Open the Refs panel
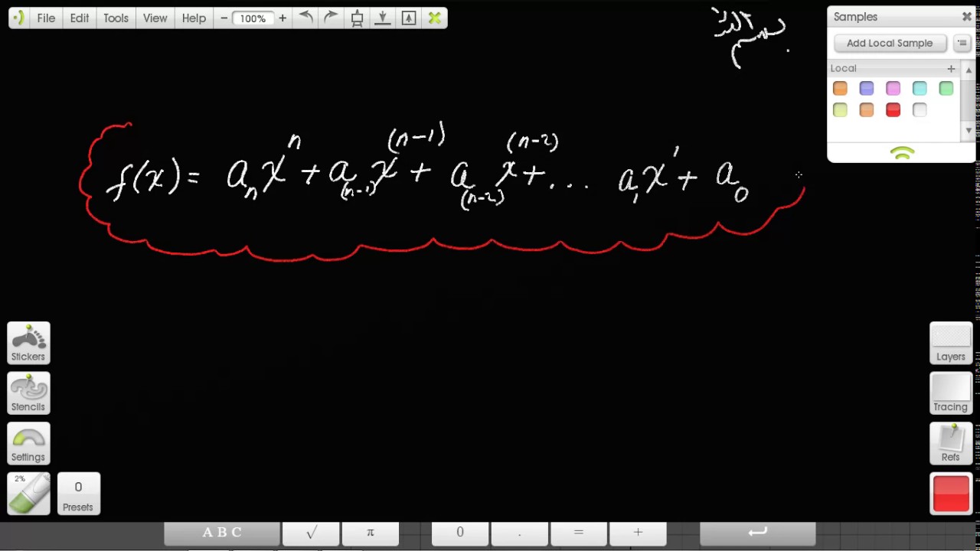The height and width of the screenshot is (551, 980). coord(951,444)
